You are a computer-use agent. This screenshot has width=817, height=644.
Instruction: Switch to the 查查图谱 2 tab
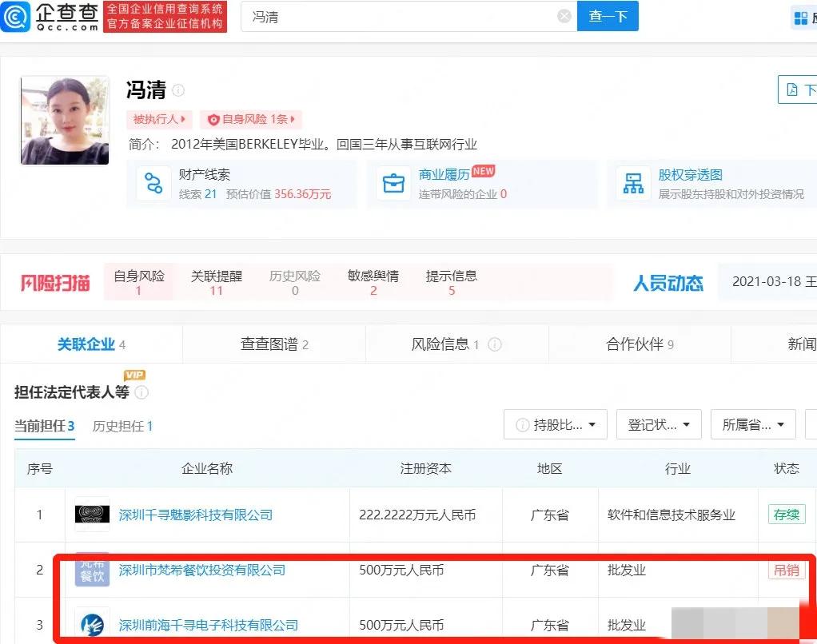coord(274,344)
